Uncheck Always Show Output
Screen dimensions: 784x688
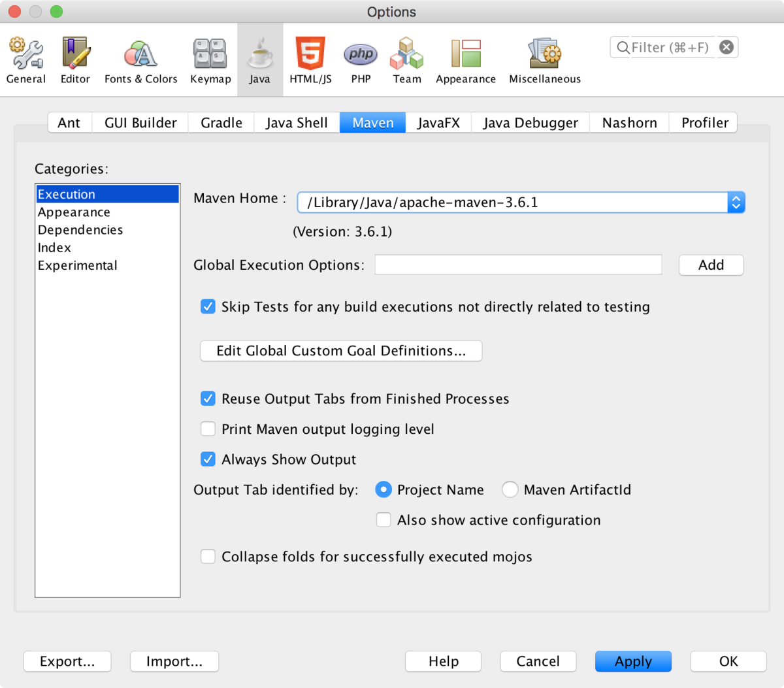point(208,459)
